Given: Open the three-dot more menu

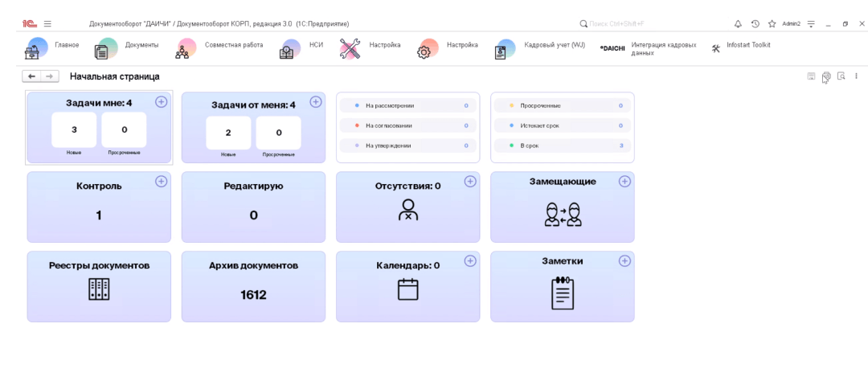Looking at the screenshot, I should point(856,76).
